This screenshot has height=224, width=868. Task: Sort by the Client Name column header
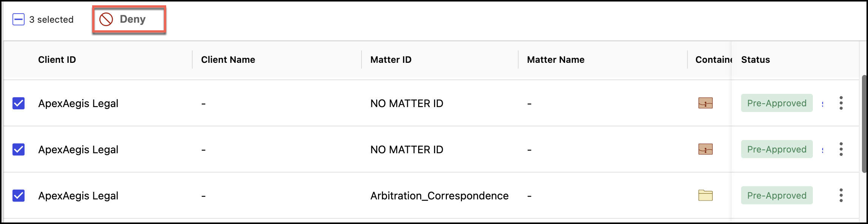(x=228, y=60)
